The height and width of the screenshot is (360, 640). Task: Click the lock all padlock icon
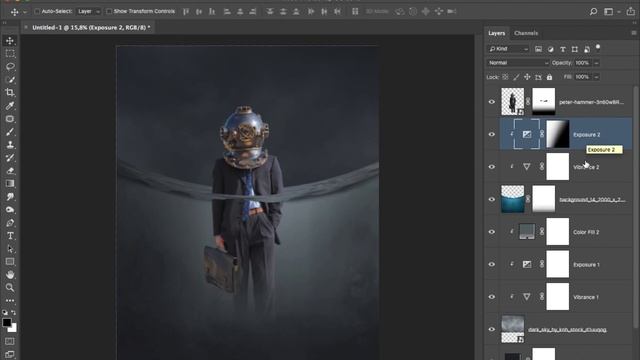pyautogui.click(x=549, y=77)
